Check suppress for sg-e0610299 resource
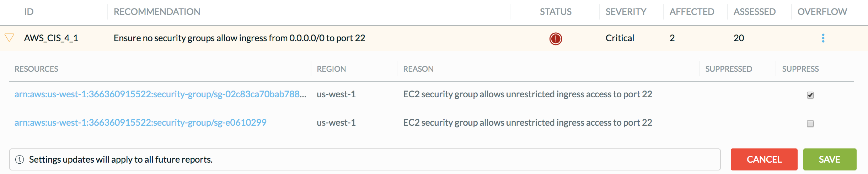Screen dimensions: 868x174 [x=810, y=123]
